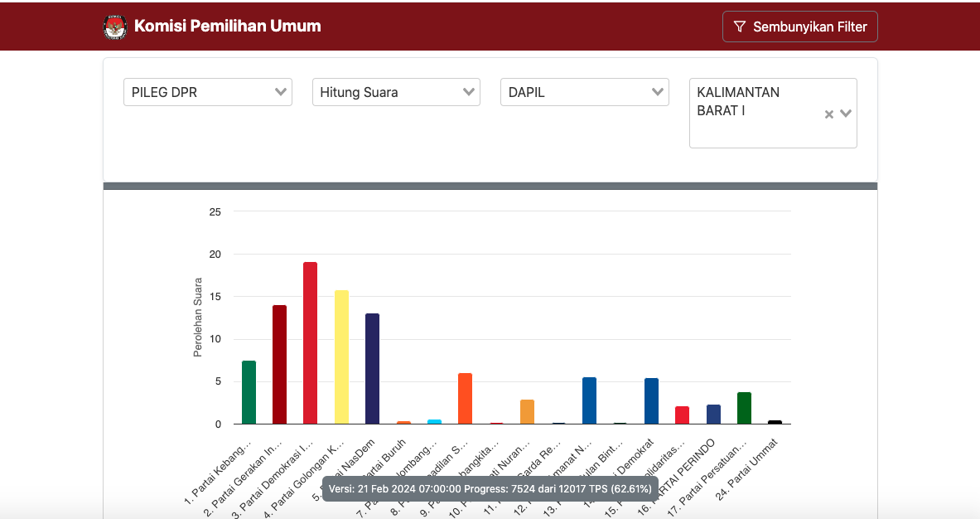
Task: Click the chevron arrow on DAPIL selector
Action: pos(658,92)
